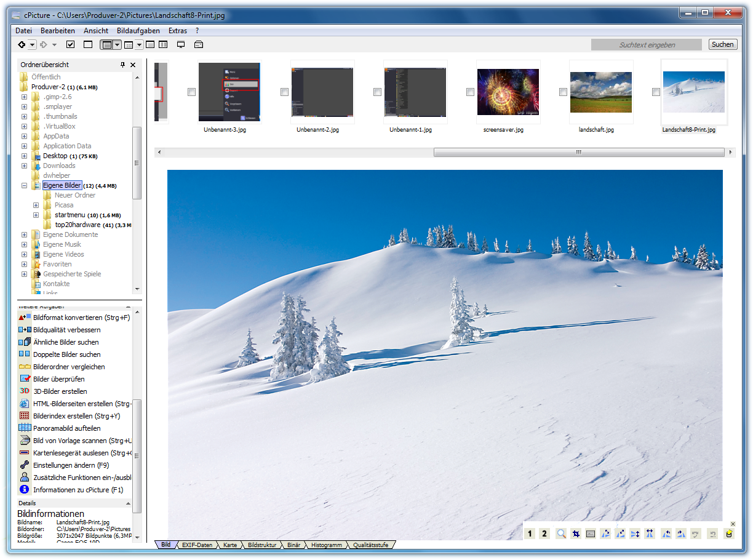Screen dimensions: 753x560
Task: Click the flip vertical icon
Action: click(x=635, y=534)
